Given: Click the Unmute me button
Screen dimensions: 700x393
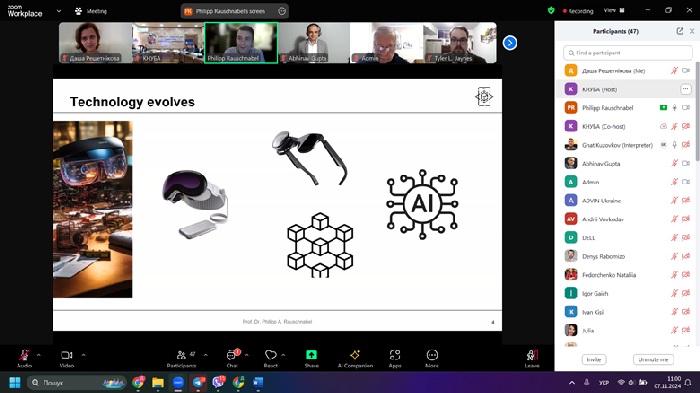Looking at the screenshot, I should pos(653,360).
